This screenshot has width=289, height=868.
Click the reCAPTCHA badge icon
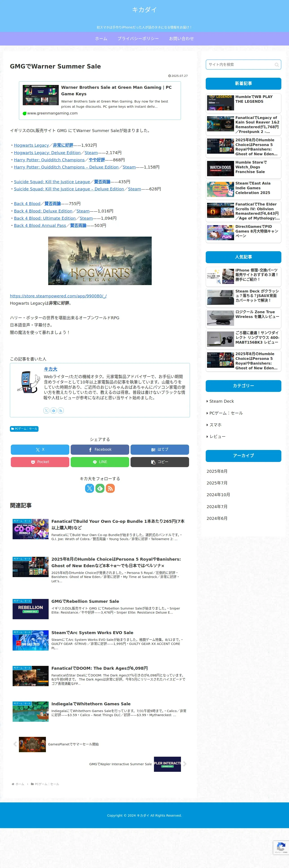coord(281,847)
